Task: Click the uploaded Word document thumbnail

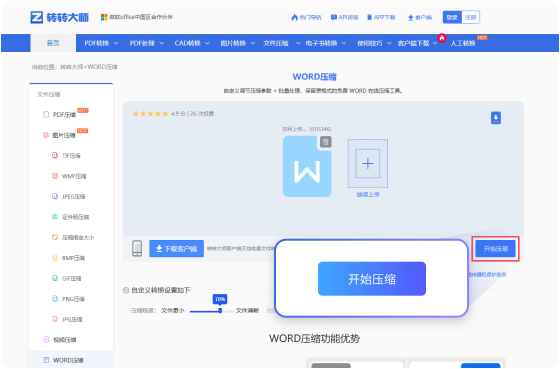Action: 307,166
